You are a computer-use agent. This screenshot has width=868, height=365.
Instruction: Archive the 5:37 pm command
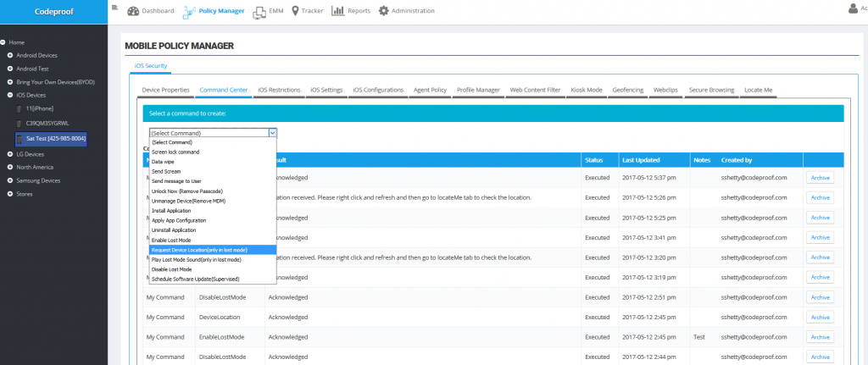820,178
